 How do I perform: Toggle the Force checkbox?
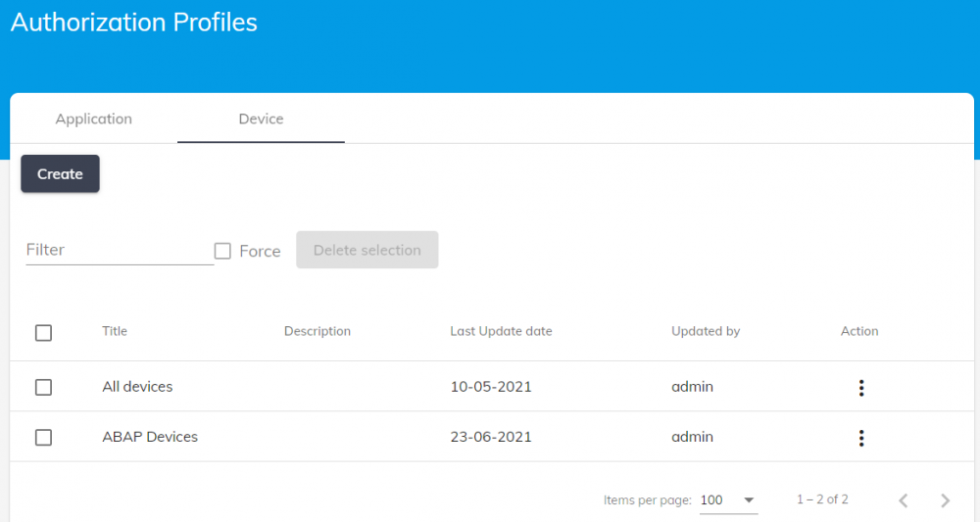coord(222,251)
